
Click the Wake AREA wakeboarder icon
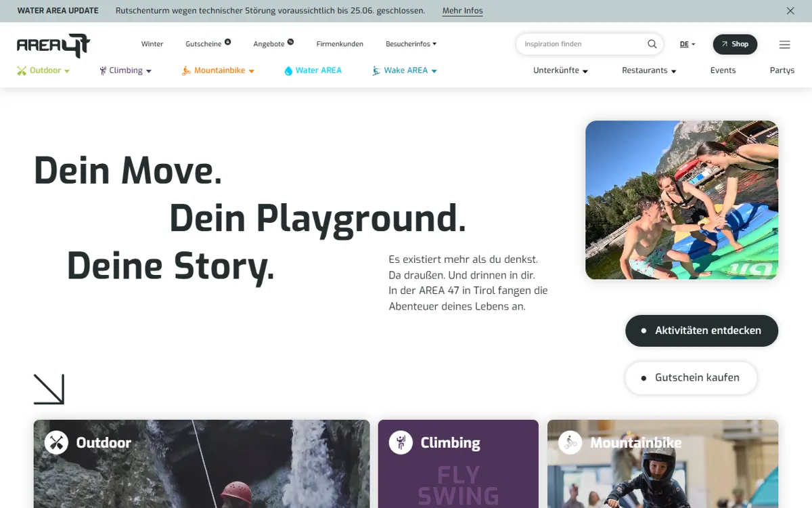click(376, 70)
